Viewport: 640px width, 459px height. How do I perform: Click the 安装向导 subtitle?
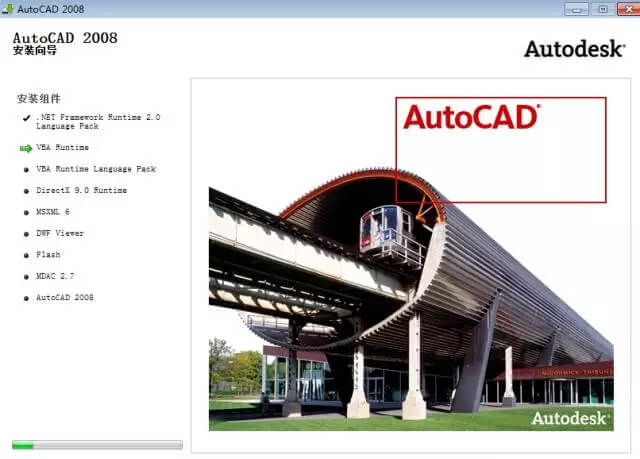pyautogui.click(x=35, y=50)
